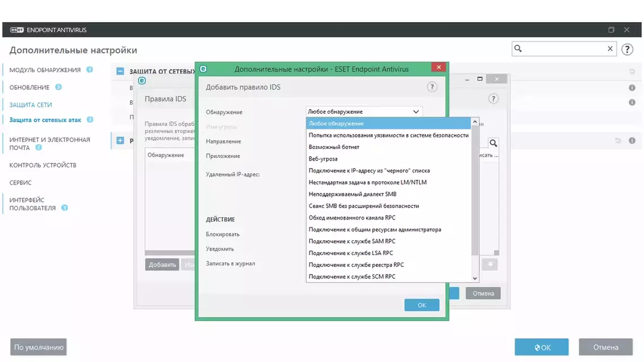
Task: Select 'Попытка использования уязвимости' option
Action: tap(389, 135)
